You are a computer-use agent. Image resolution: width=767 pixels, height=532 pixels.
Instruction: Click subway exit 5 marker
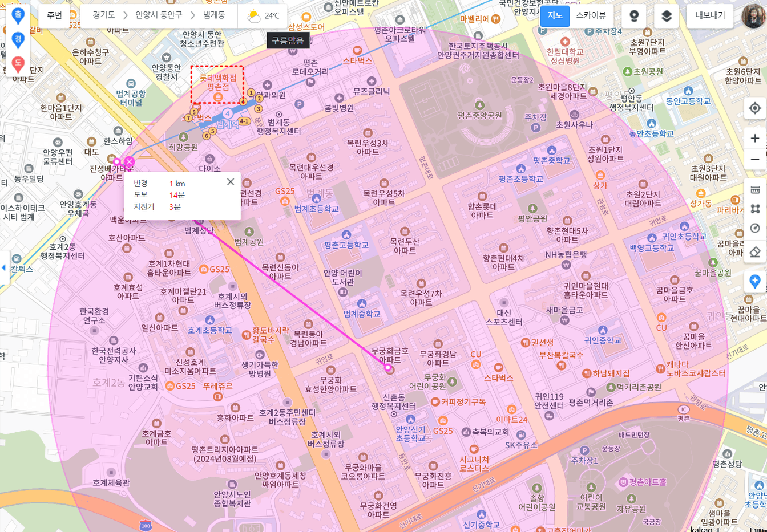pyautogui.click(x=213, y=131)
